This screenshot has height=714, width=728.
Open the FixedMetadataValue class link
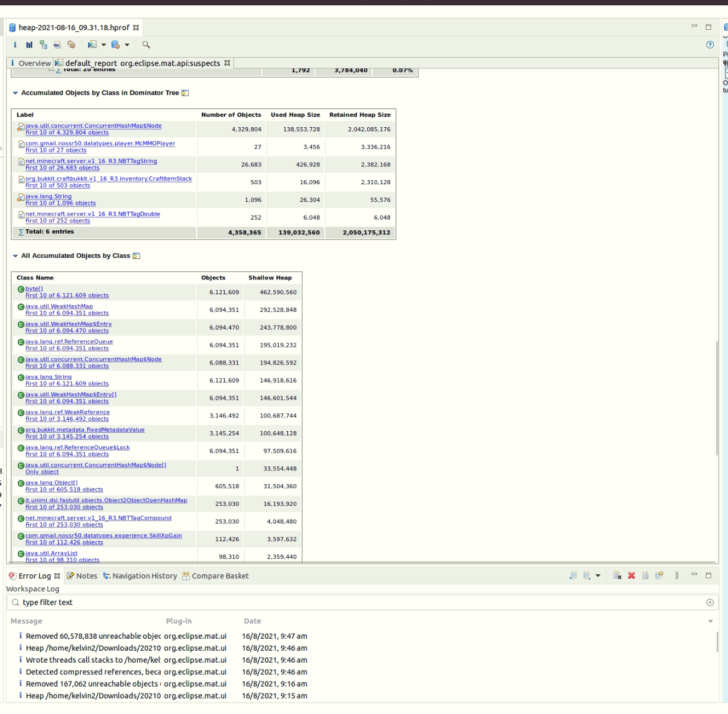(x=85, y=430)
